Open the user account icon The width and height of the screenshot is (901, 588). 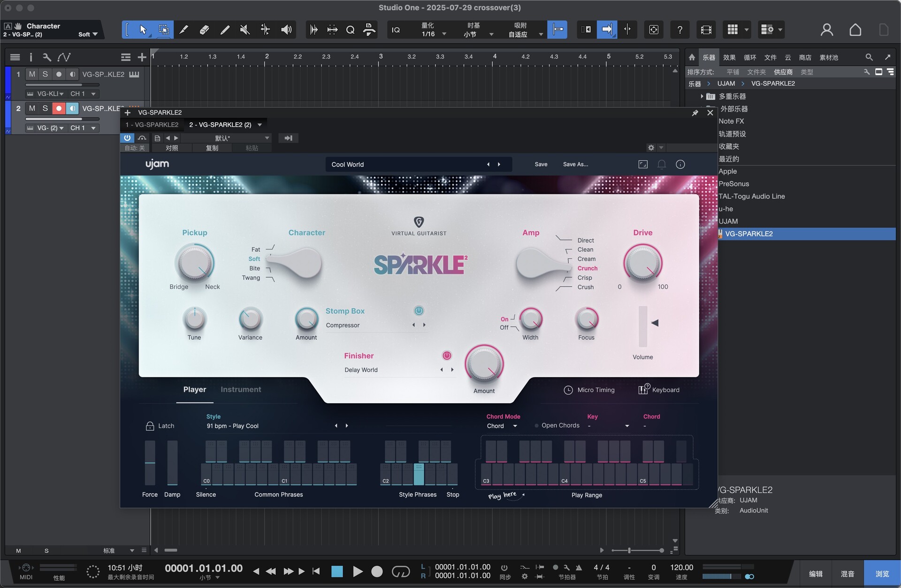[827, 30]
